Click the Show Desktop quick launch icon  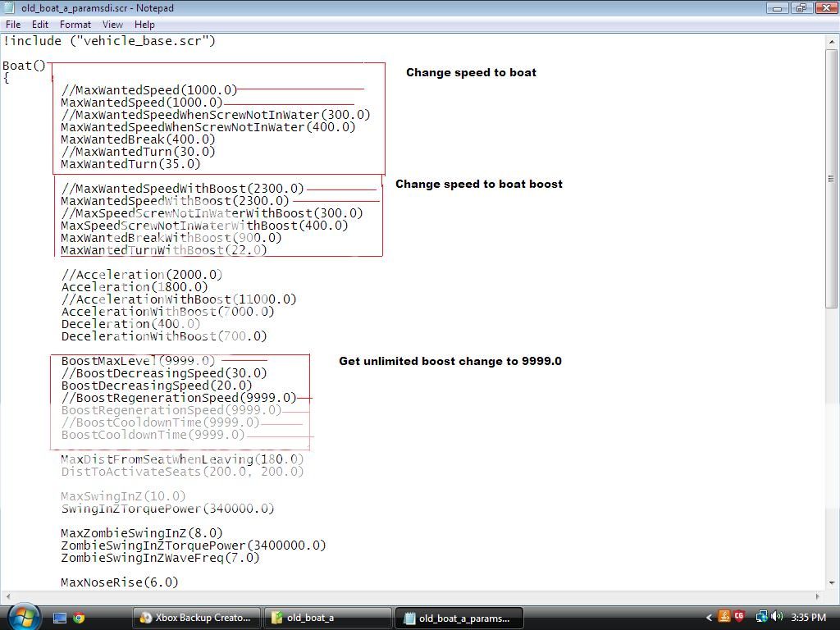pos(60,618)
